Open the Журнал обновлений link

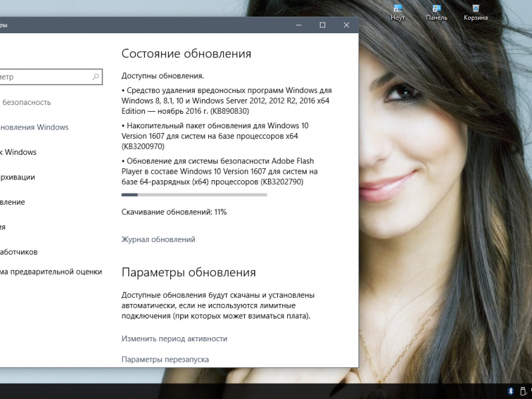(158, 239)
